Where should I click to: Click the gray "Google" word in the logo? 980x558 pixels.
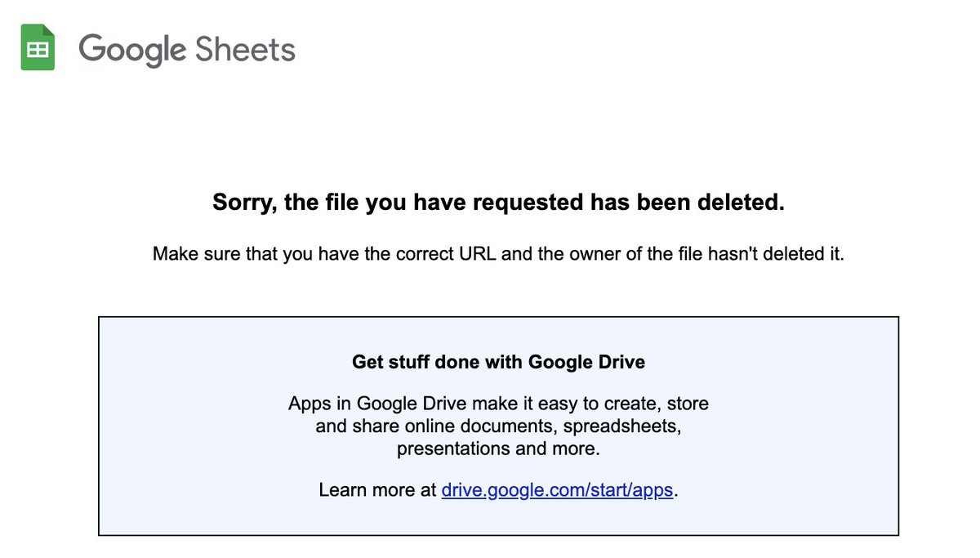click(x=132, y=50)
